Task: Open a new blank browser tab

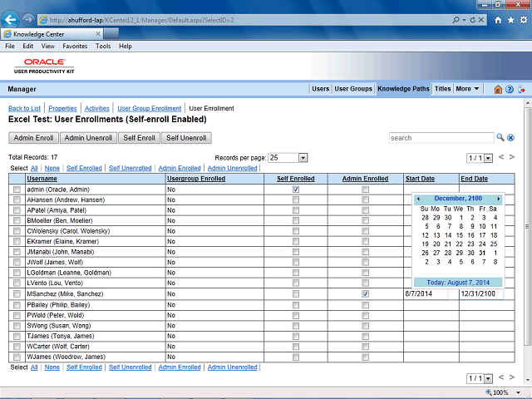Action: 111,33
